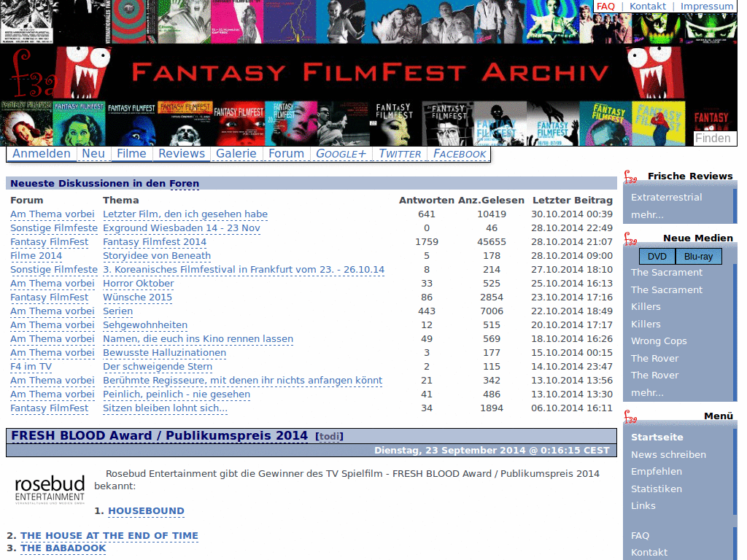Open Statistiken in the sidebar menu
Image resolution: width=747 pixels, height=560 pixels.
point(656,489)
